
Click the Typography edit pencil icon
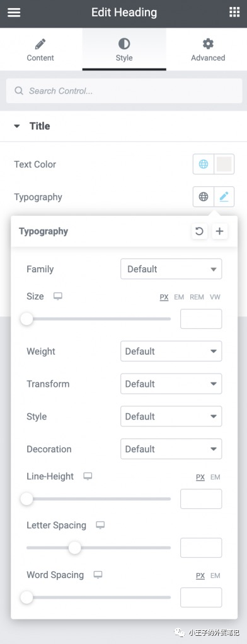pos(224,197)
